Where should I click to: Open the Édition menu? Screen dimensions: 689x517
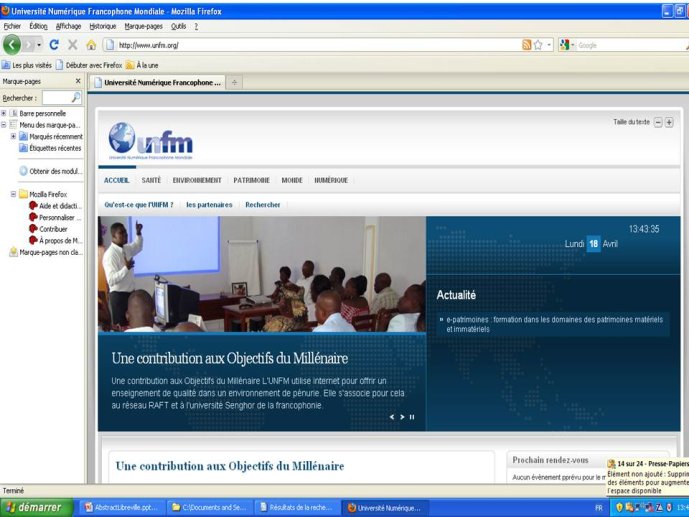38,26
